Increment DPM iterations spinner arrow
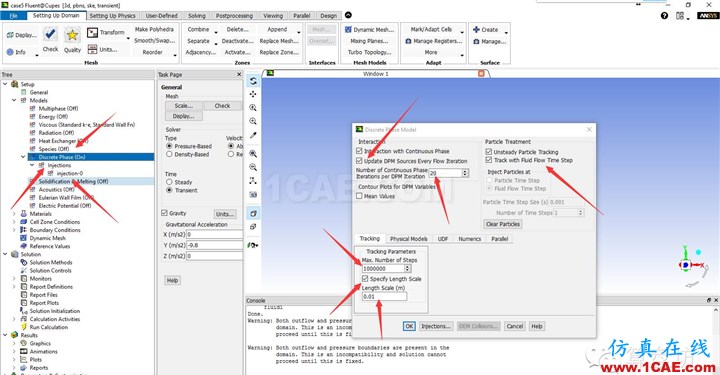The width and height of the screenshot is (720, 375). click(x=465, y=171)
